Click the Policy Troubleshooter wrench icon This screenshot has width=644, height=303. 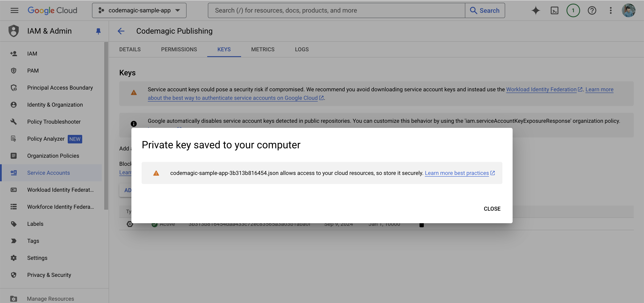click(13, 122)
